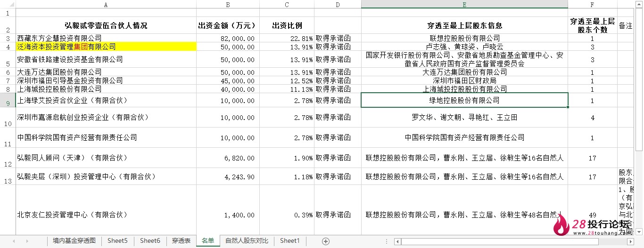644x248 pixels.
Task: Click the vertical scrollbar up arrow
Action: coord(640,5)
